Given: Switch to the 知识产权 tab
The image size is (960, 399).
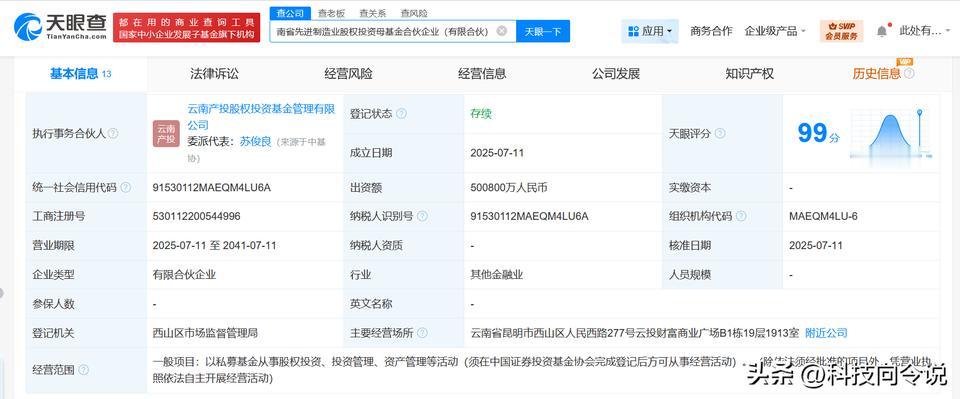Looking at the screenshot, I should 750,74.
